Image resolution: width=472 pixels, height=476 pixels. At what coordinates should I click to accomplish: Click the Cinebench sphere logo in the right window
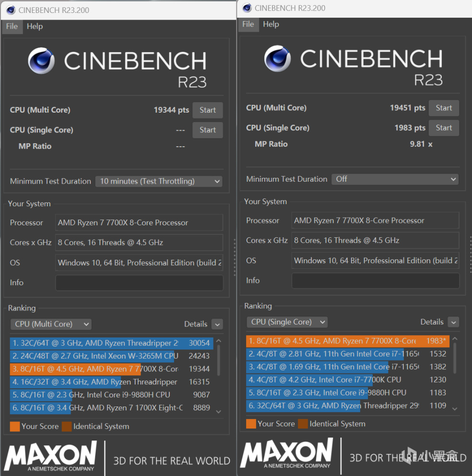[277, 58]
